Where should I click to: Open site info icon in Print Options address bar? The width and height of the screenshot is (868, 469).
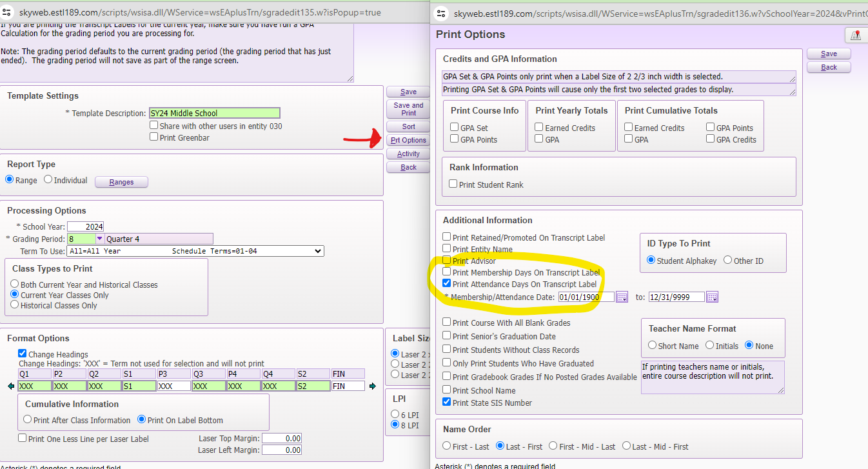pyautogui.click(x=442, y=12)
